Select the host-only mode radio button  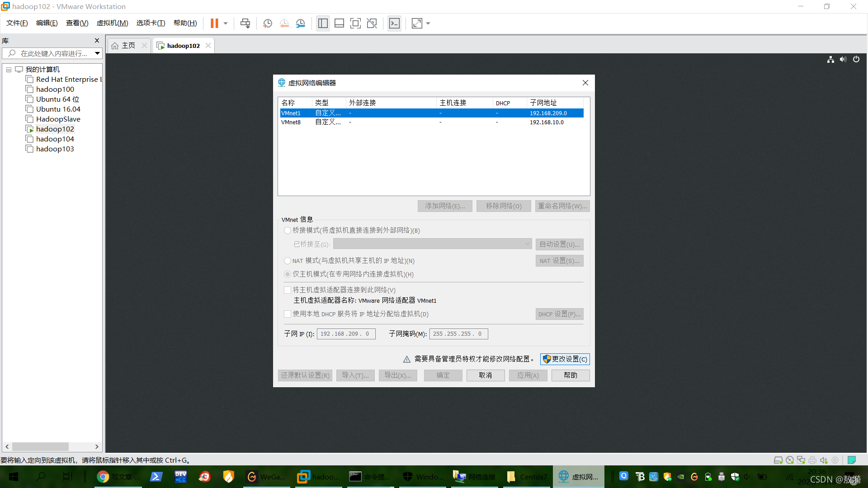288,274
